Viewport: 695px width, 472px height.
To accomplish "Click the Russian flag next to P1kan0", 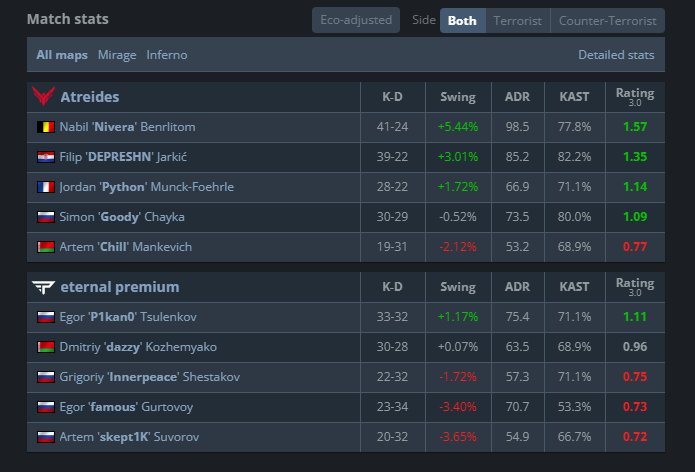I will (46, 317).
